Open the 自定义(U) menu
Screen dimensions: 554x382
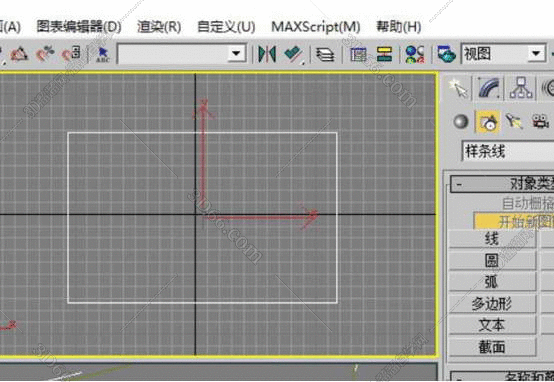[226, 27]
